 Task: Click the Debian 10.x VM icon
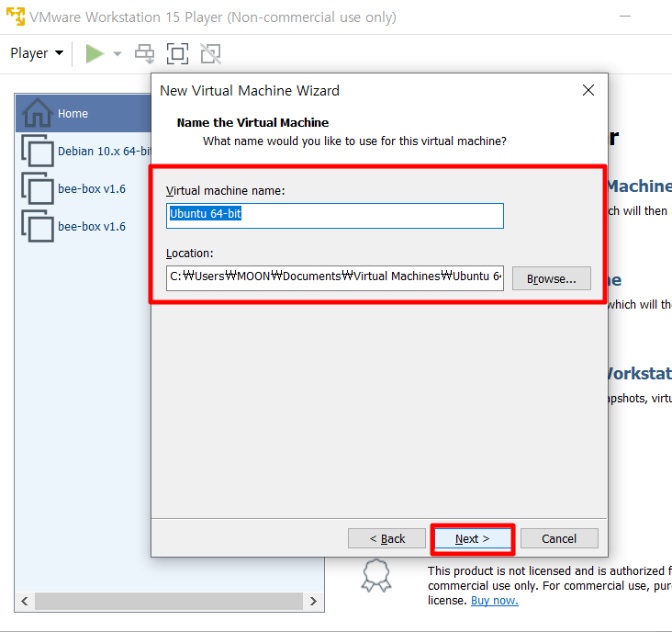point(38,151)
